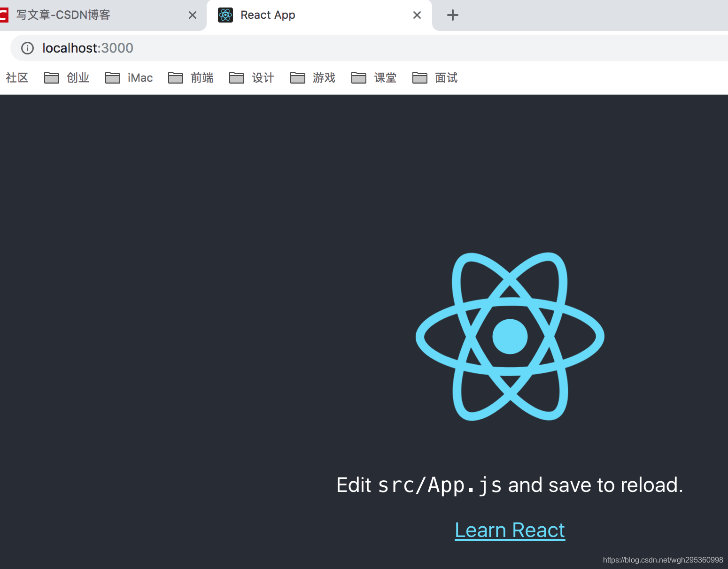Open the 设计 bookmarks folder
The width and height of the screenshot is (728, 569).
(252, 77)
